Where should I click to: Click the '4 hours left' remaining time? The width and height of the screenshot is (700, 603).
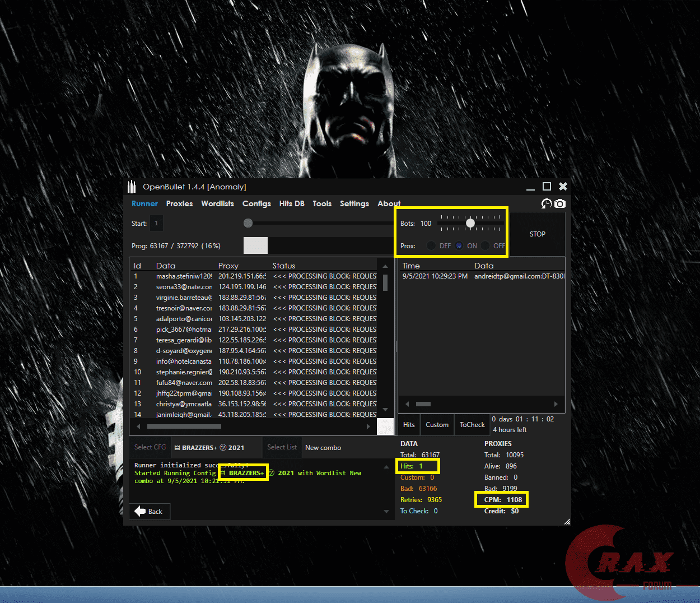coord(510,430)
